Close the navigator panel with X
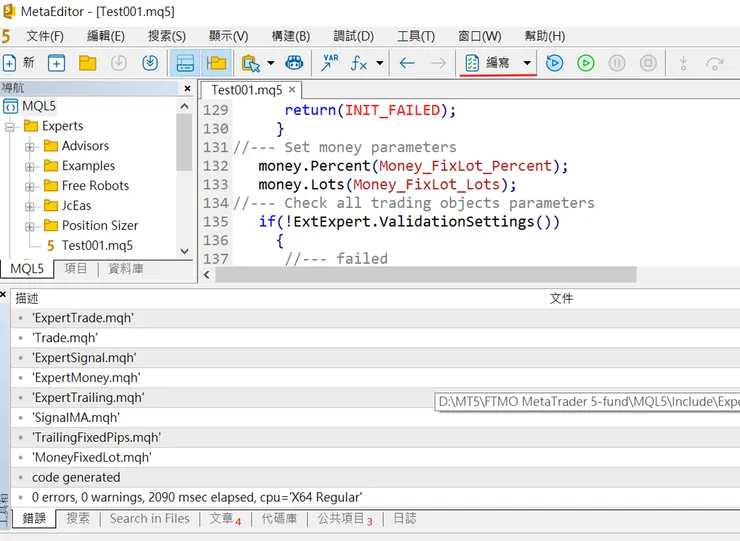 point(186,88)
